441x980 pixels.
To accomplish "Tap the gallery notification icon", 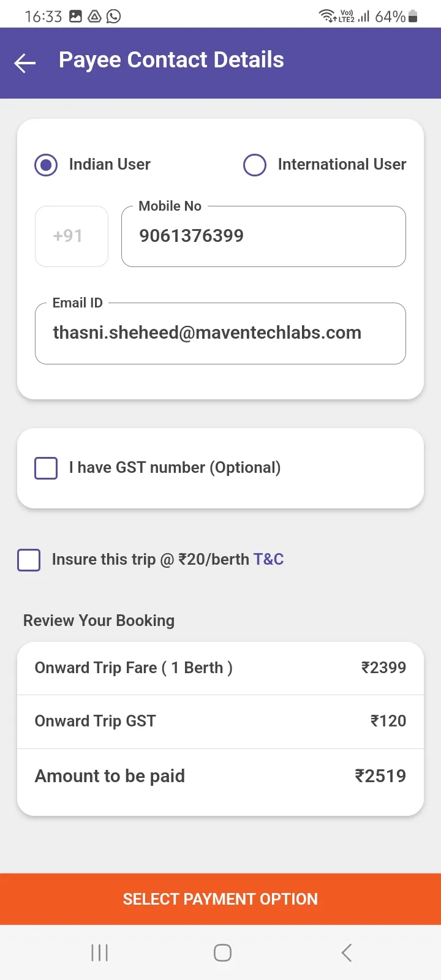I will (x=75, y=17).
